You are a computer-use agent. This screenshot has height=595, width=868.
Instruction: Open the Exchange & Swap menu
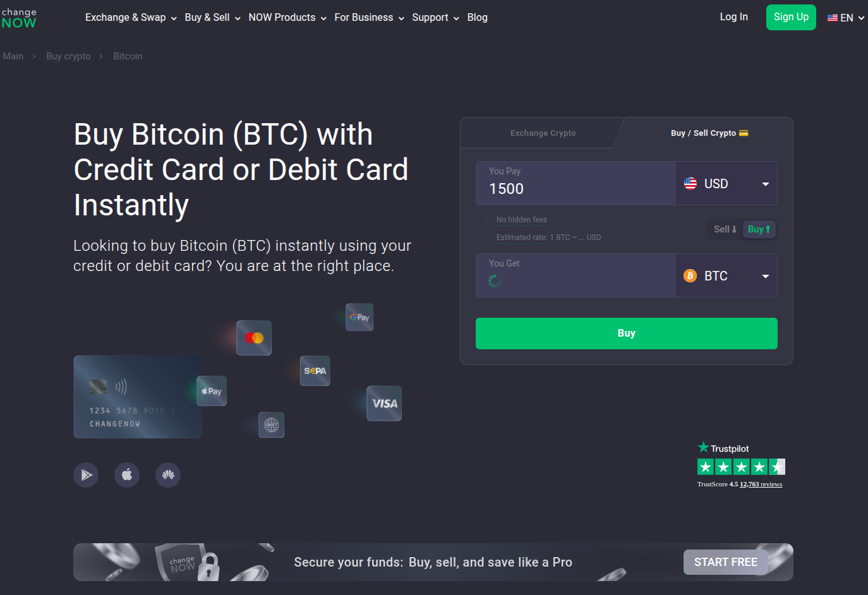pyautogui.click(x=131, y=18)
